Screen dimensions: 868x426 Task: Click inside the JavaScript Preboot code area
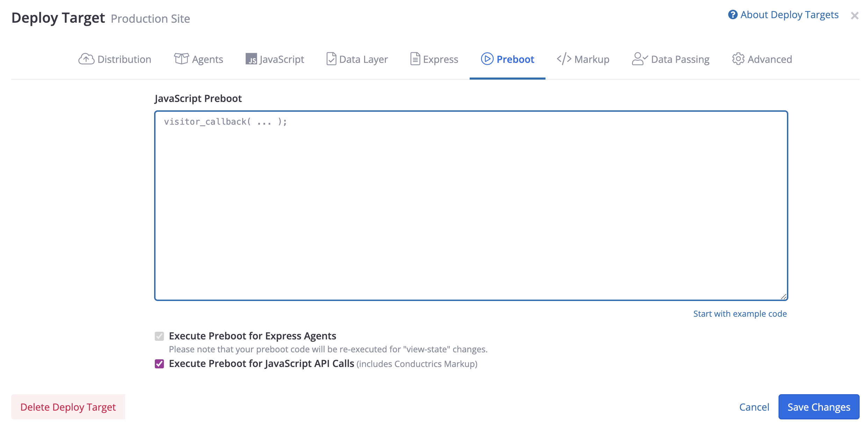pos(471,206)
